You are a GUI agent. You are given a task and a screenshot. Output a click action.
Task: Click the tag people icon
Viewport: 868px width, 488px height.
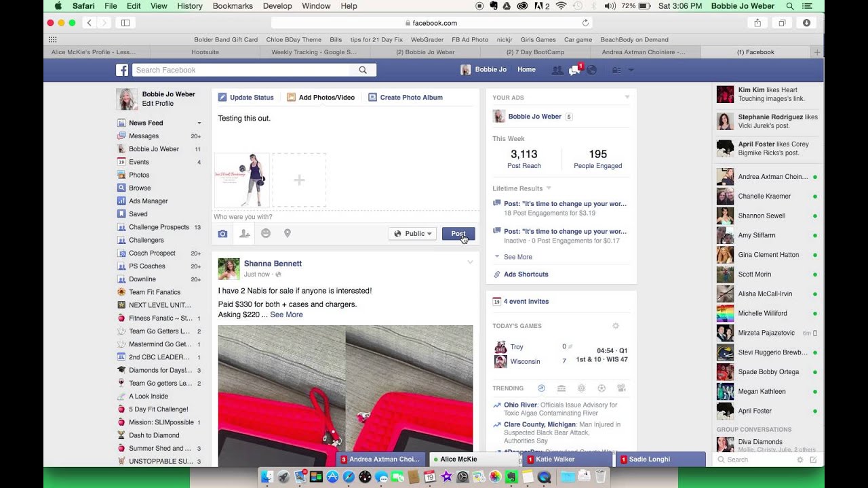pos(244,233)
